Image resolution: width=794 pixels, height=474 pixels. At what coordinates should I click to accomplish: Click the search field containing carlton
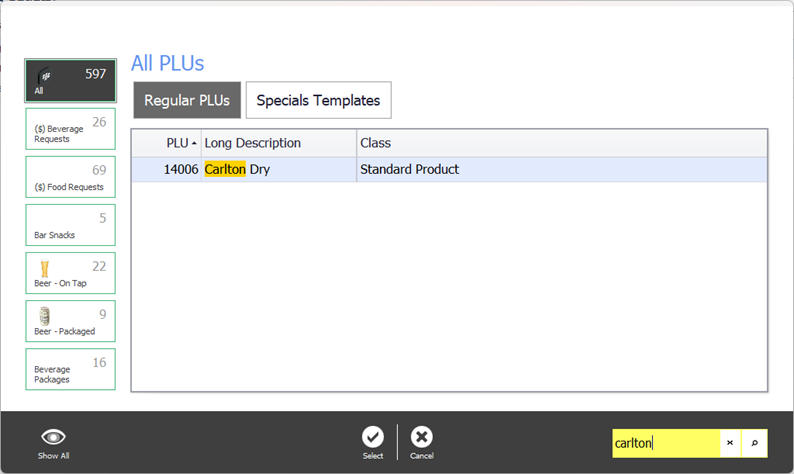tap(665, 443)
